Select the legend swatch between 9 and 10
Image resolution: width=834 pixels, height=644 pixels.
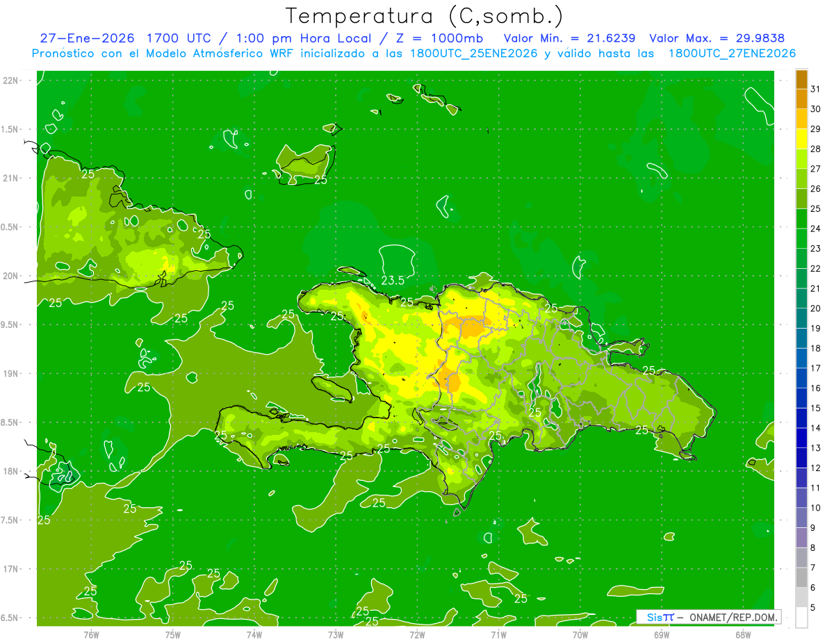pyautogui.click(x=801, y=518)
